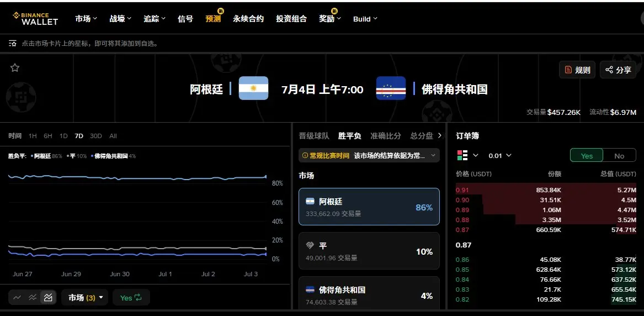The height and width of the screenshot is (316, 644).
Task: Set chart time range to All
Action: [x=113, y=135]
